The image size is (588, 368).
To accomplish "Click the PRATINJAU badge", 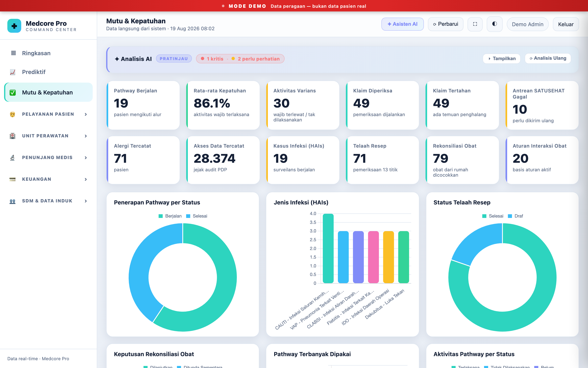I will (174, 59).
